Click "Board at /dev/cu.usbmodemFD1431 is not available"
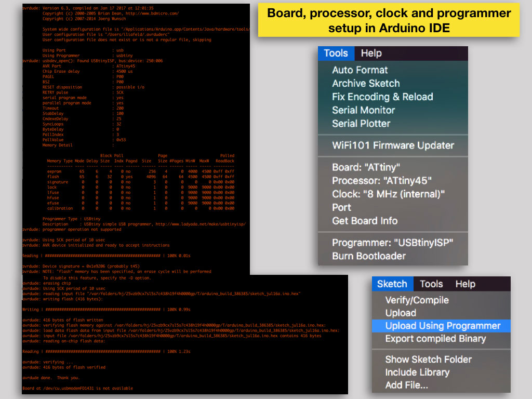Screen dimensions: 532x399 (77, 389)
